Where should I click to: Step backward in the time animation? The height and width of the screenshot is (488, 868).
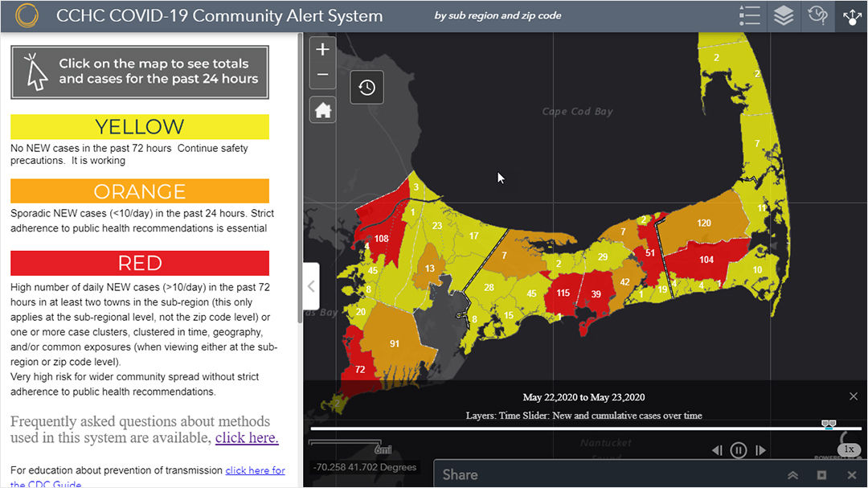click(717, 450)
